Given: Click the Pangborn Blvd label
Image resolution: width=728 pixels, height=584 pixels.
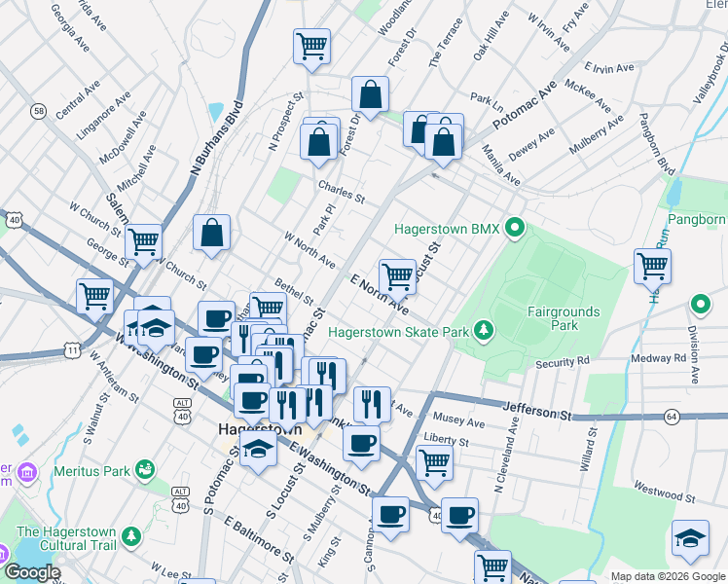Looking at the screenshot, I should pyautogui.click(x=657, y=144).
